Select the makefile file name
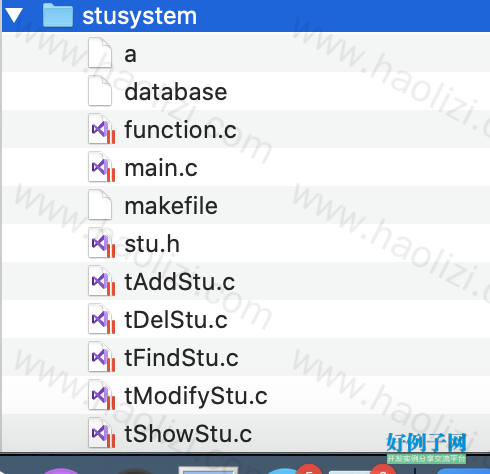Image resolution: width=490 pixels, height=474 pixels. click(171, 205)
